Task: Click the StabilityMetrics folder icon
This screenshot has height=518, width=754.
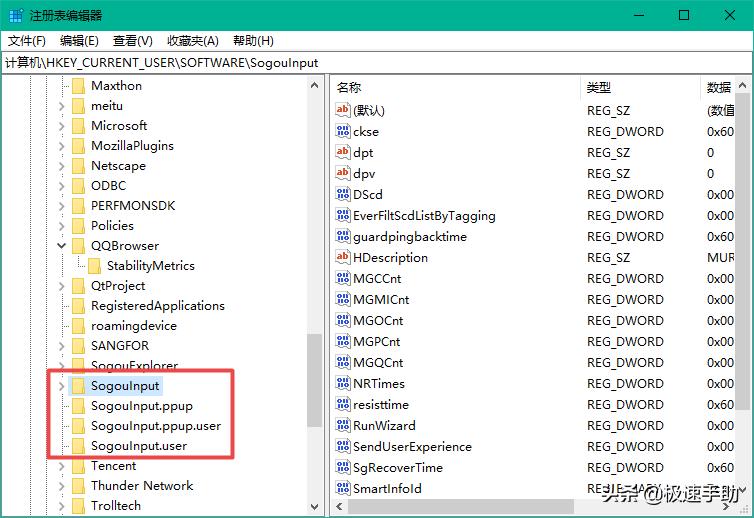Action: tap(94, 265)
